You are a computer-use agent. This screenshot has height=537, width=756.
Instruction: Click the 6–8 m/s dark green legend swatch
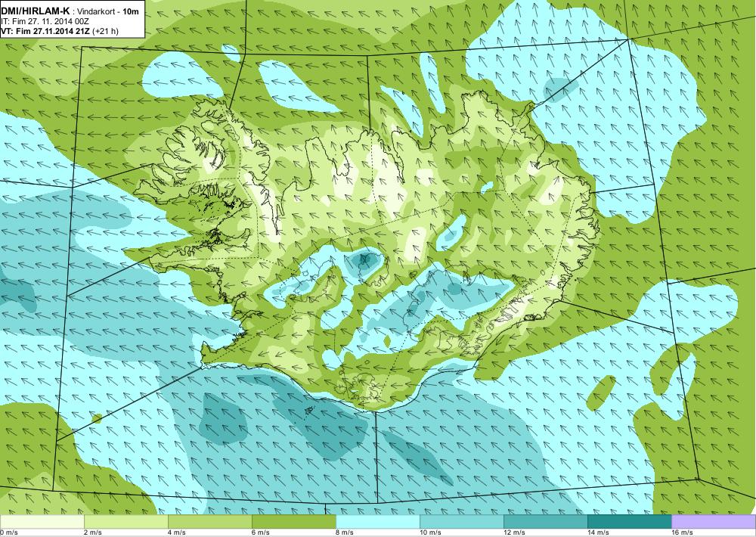pyautogui.click(x=294, y=521)
